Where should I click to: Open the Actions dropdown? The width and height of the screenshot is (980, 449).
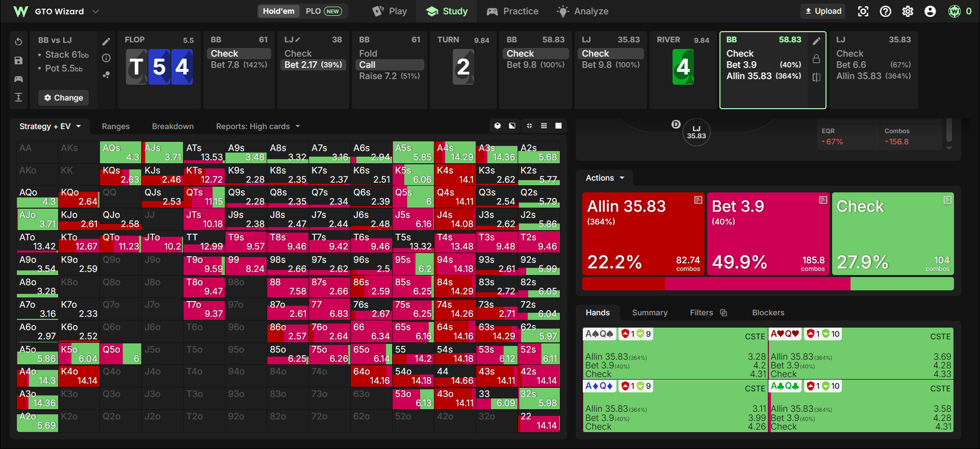click(x=605, y=178)
